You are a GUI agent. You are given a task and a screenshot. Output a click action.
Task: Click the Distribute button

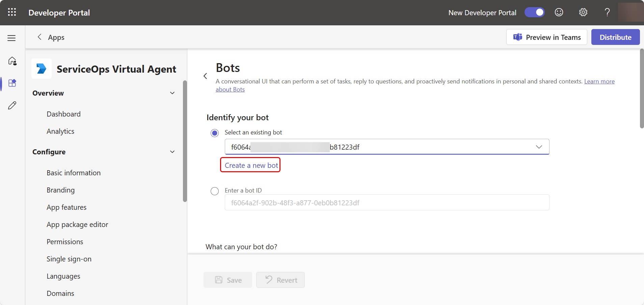[x=615, y=37]
